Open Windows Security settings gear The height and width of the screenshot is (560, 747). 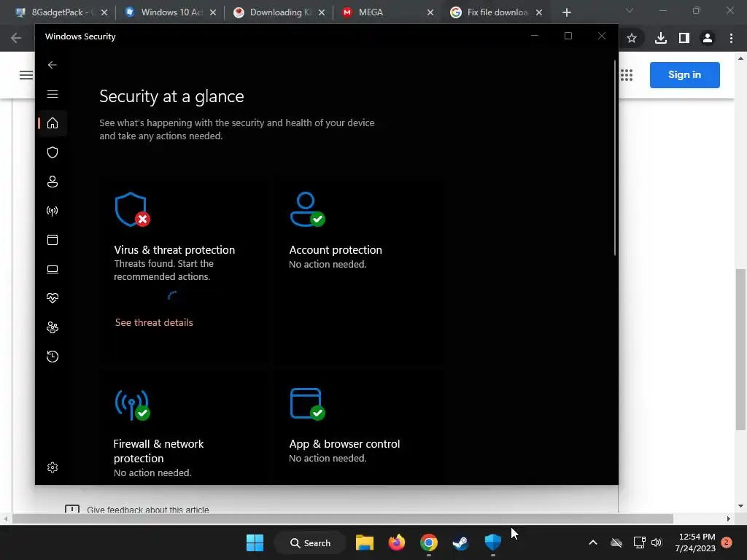click(x=53, y=467)
